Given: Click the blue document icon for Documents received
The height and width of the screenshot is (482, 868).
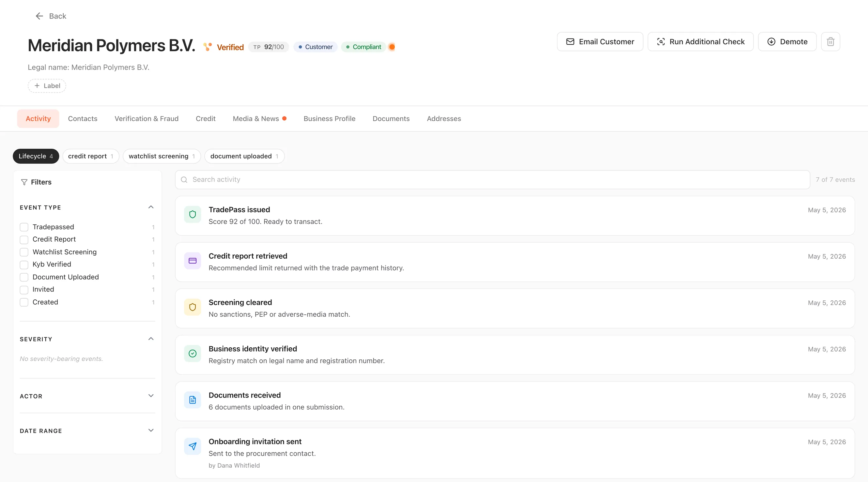Looking at the screenshot, I should tap(193, 400).
